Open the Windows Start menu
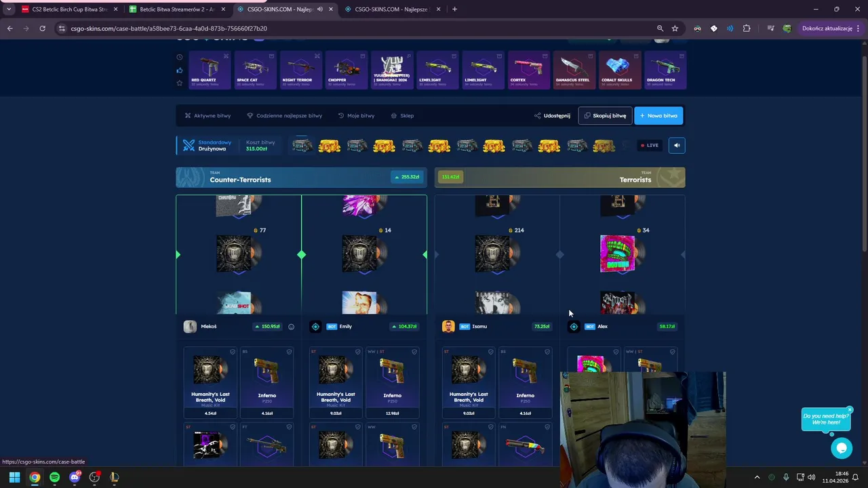 14,477
